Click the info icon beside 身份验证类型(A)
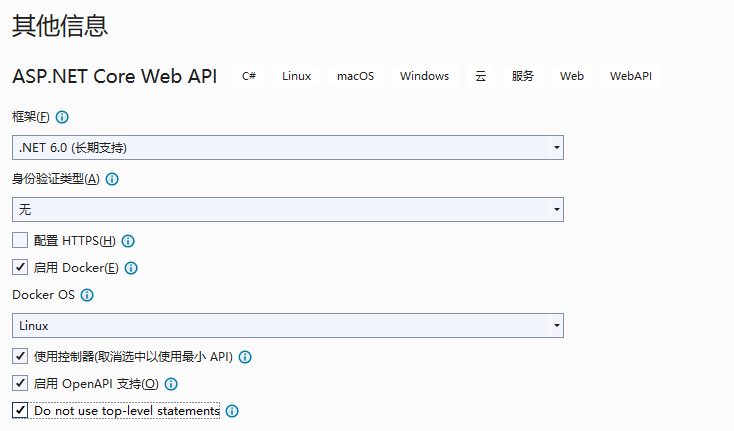The width and height of the screenshot is (734, 431). point(112,179)
